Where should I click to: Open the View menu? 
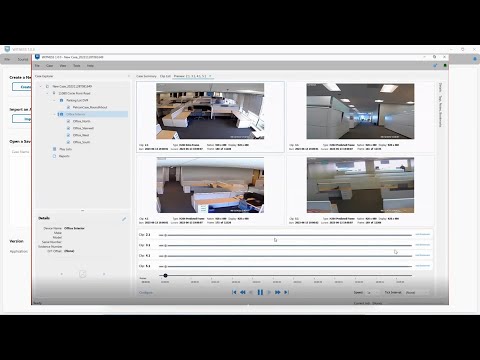(63, 66)
